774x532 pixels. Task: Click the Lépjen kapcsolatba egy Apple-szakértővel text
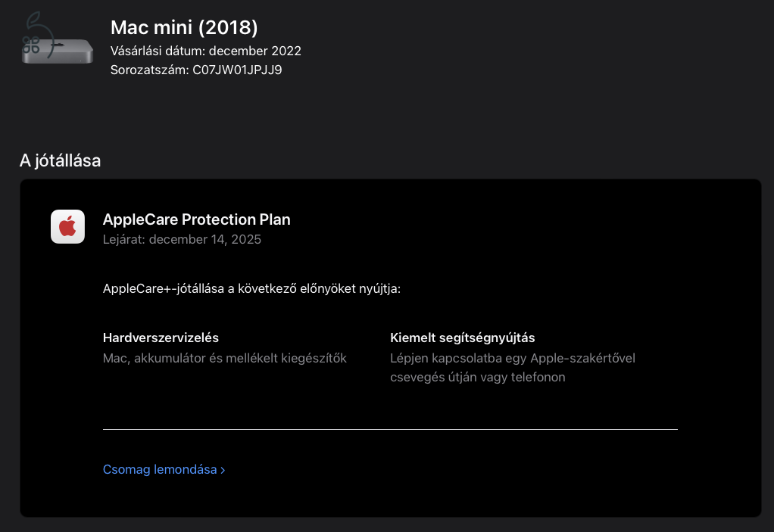coord(513,358)
